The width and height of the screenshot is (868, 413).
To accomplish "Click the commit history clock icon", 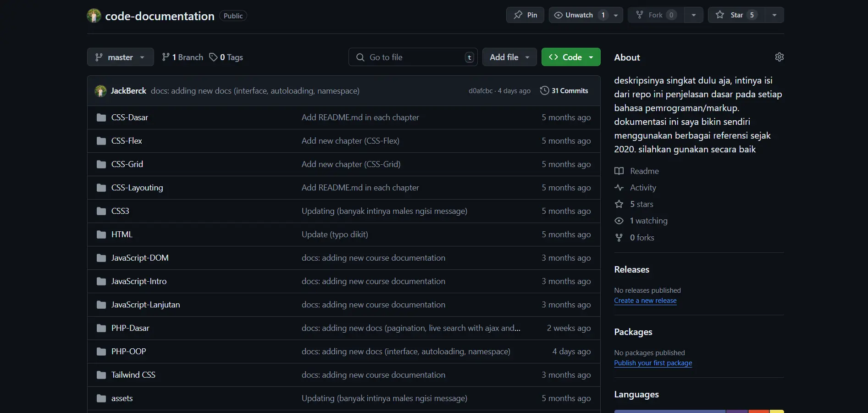I will click(x=544, y=90).
